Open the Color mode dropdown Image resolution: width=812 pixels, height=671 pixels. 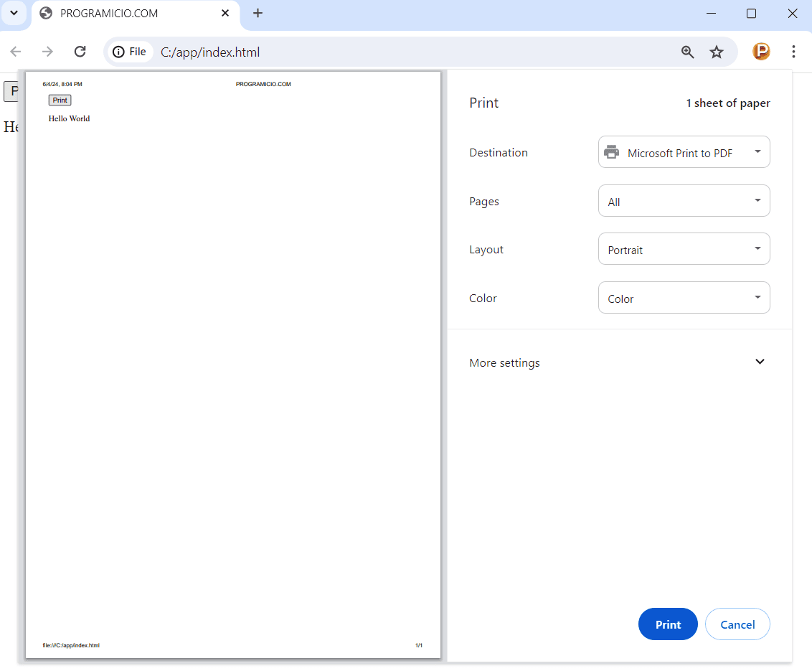click(x=684, y=297)
